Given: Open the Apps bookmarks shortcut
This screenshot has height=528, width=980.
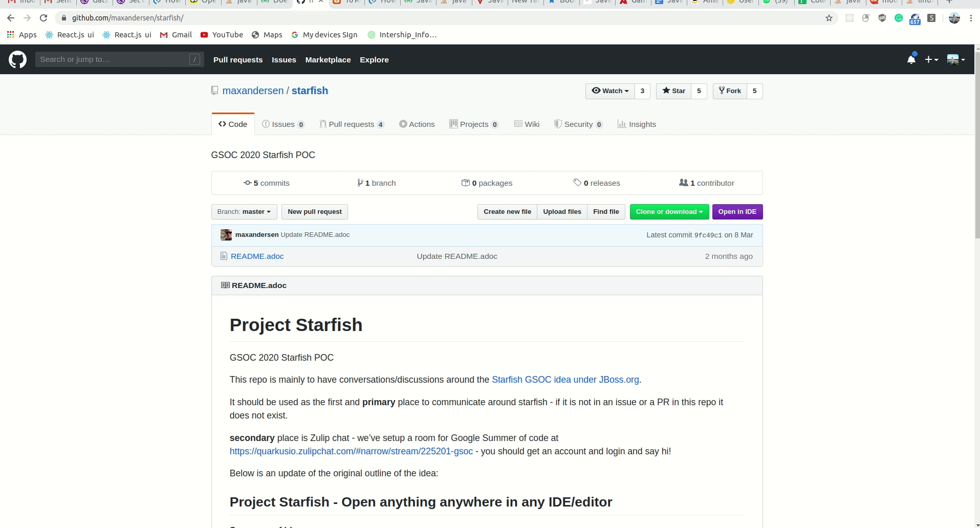Looking at the screenshot, I should click(x=21, y=35).
